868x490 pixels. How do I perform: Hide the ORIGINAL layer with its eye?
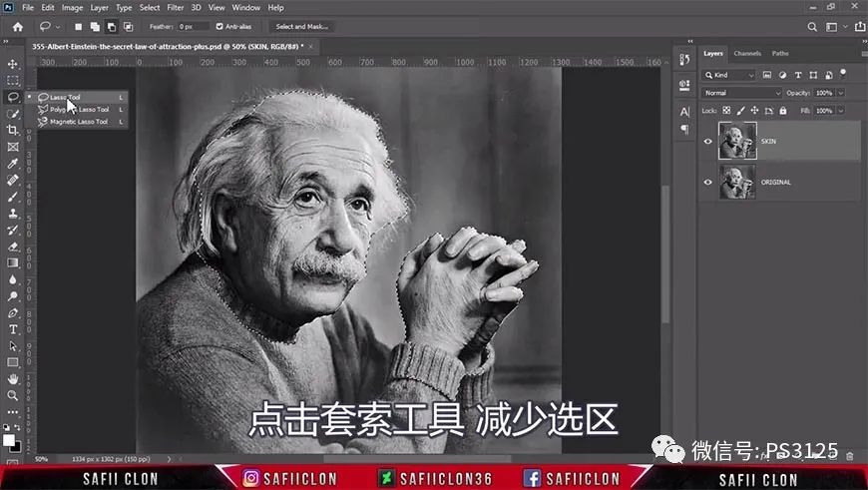click(x=708, y=182)
